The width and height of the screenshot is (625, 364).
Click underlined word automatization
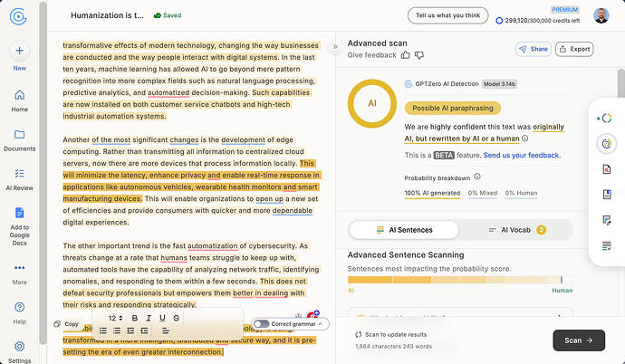point(213,245)
